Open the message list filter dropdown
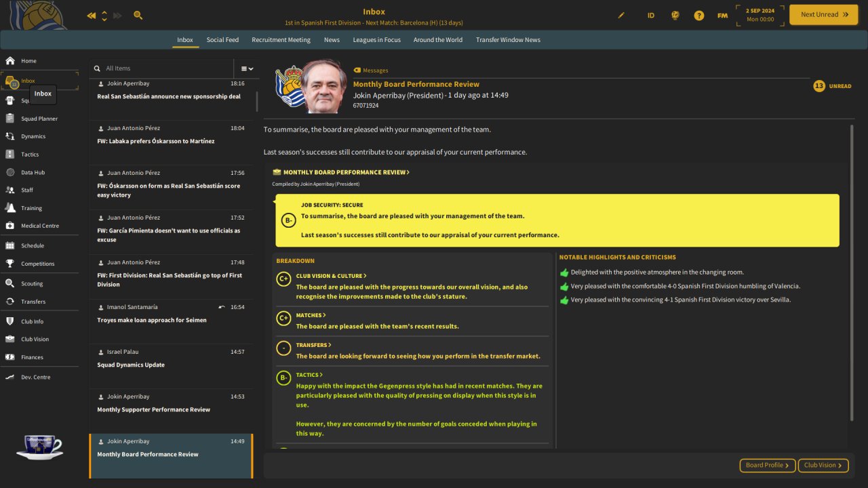868x488 pixels. click(x=247, y=68)
